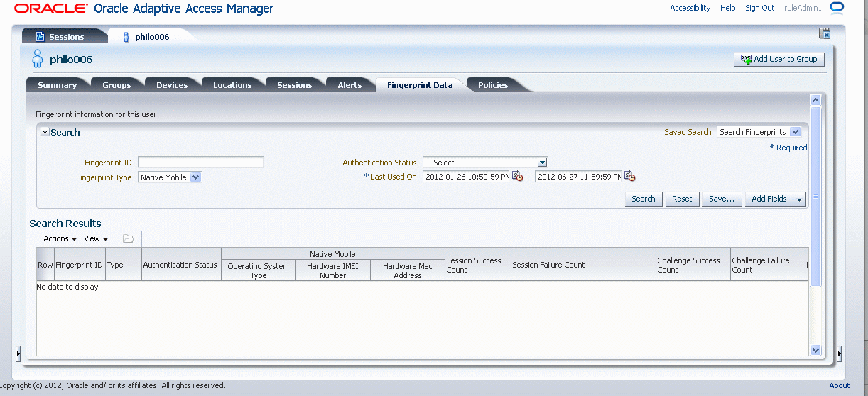868x396 pixels.
Task: Collapse the Search panel
Action: point(45,133)
